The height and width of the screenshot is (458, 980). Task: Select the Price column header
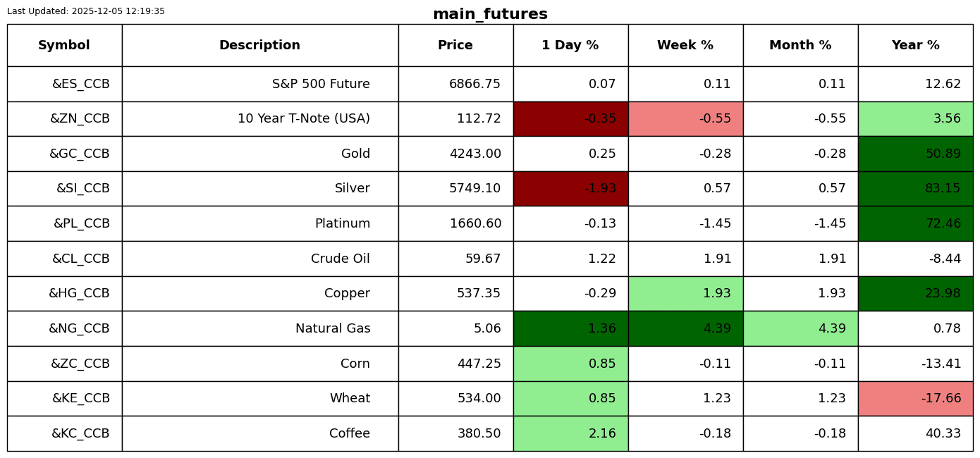455,46
